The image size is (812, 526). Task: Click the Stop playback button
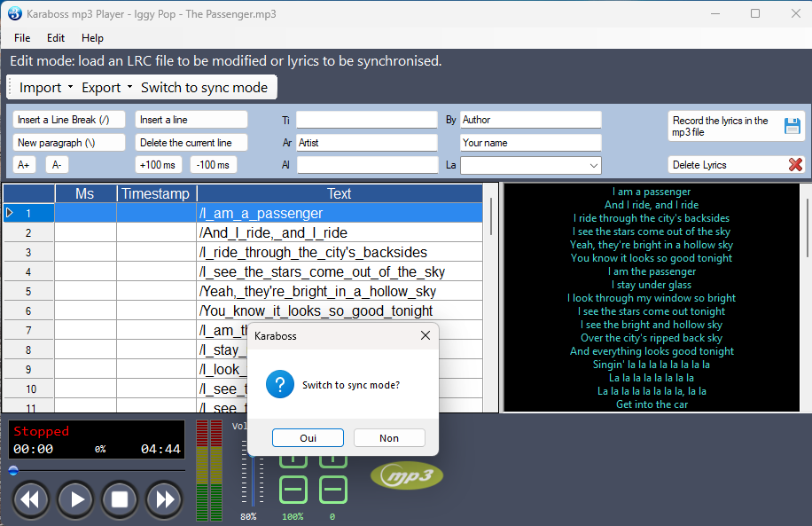point(120,499)
